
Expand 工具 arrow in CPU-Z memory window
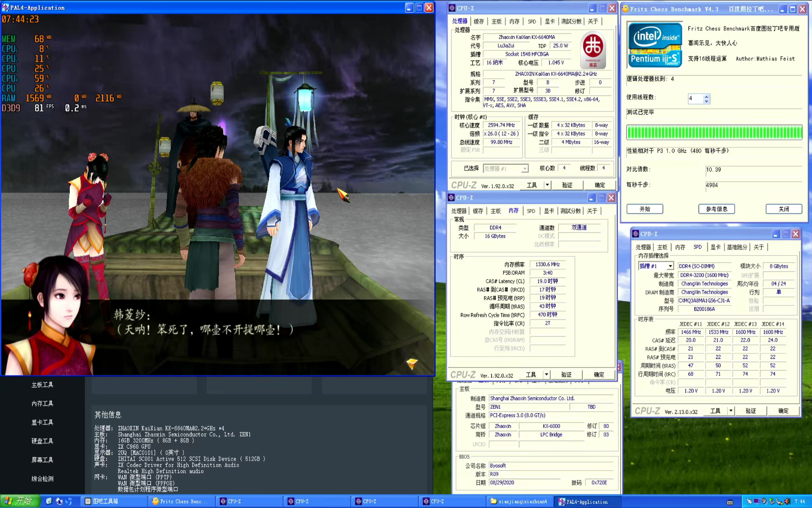(x=546, y=375)
